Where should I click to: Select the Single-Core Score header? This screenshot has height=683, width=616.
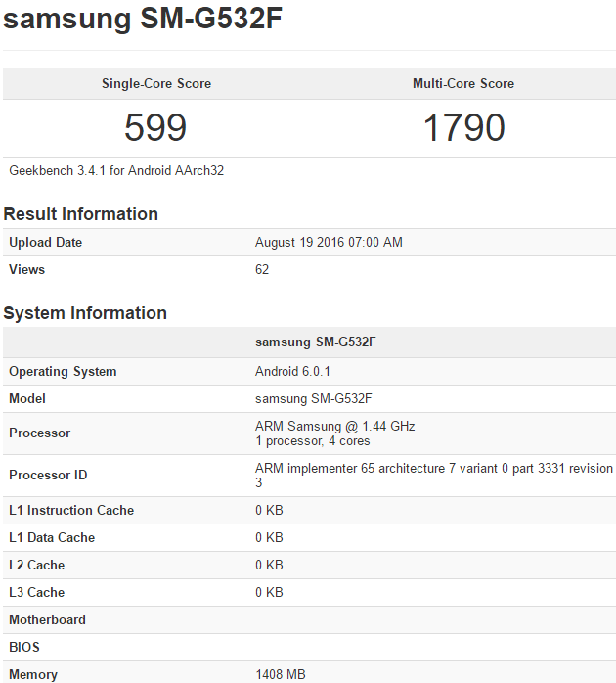pos(156,84)
